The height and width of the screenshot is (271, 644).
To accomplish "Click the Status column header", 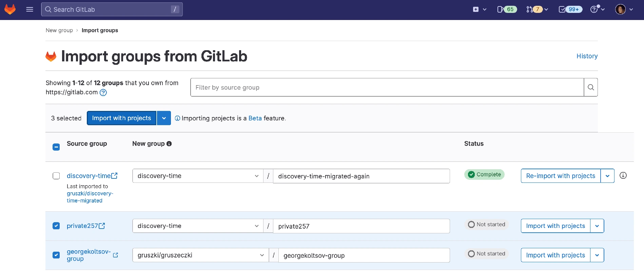I will 474,143.
